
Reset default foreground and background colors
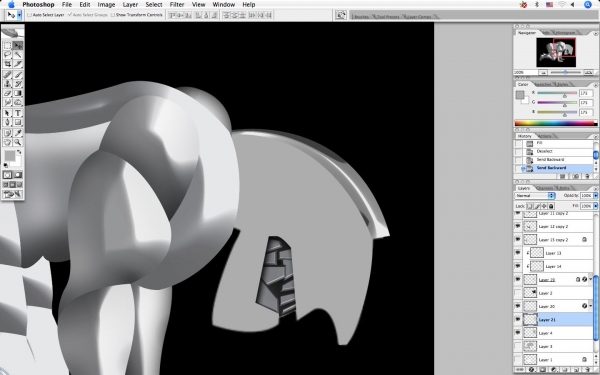point(6,165)
